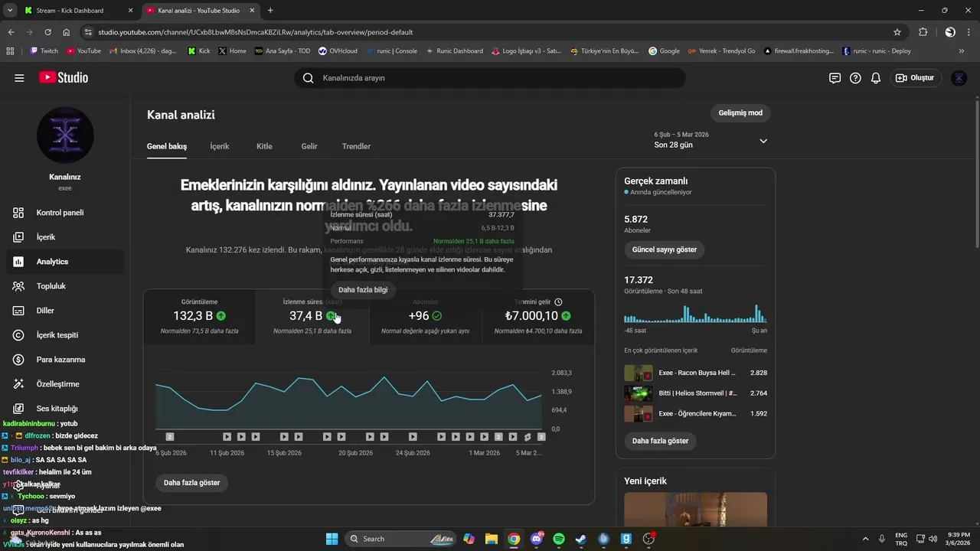
Task: Open İçerik tespiti in the sidebar
Action: [x=65, y=335]
